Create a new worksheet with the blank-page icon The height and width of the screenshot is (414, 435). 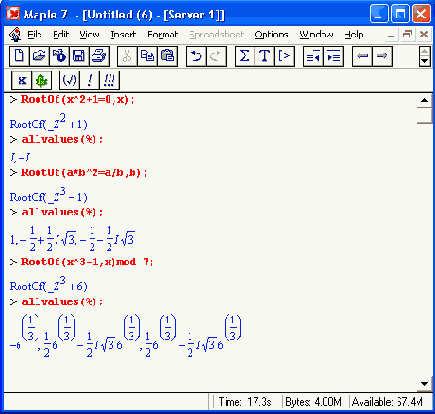coord(19,56)
